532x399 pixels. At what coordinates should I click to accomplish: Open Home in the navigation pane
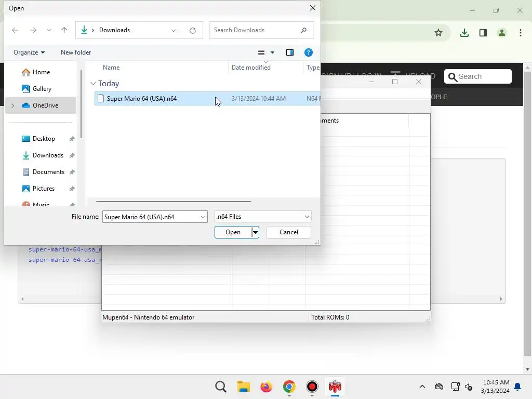(41, 72)
